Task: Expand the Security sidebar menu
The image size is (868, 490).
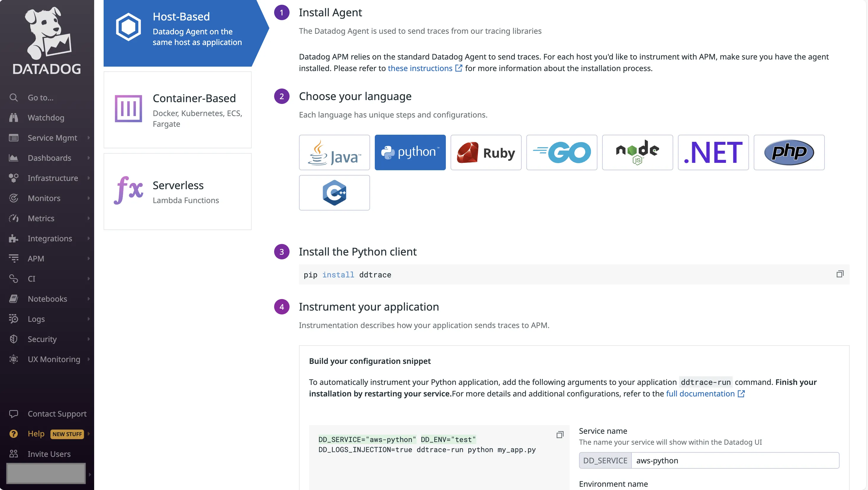Action: pos(42,339)
